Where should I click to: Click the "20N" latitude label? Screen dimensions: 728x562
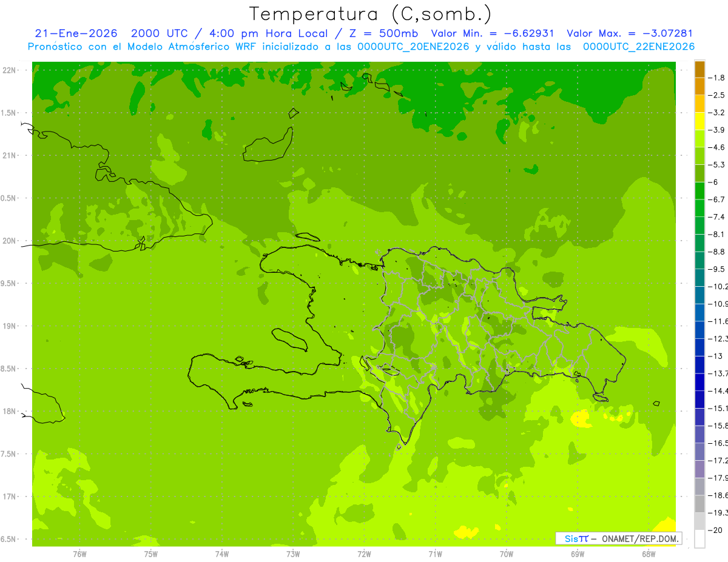[x=9, y=241]
